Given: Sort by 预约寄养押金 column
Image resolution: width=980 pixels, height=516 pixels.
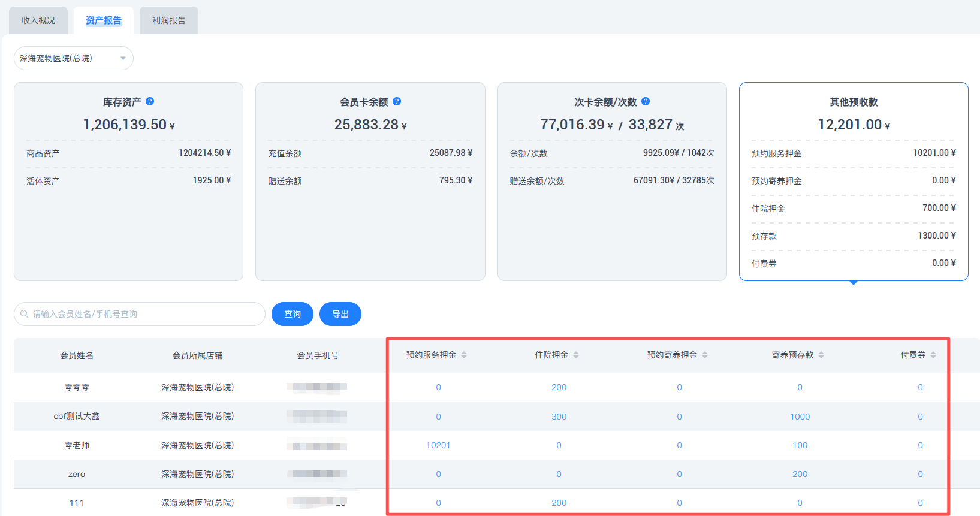Looking at the screenshot, I should pos(705,355).
